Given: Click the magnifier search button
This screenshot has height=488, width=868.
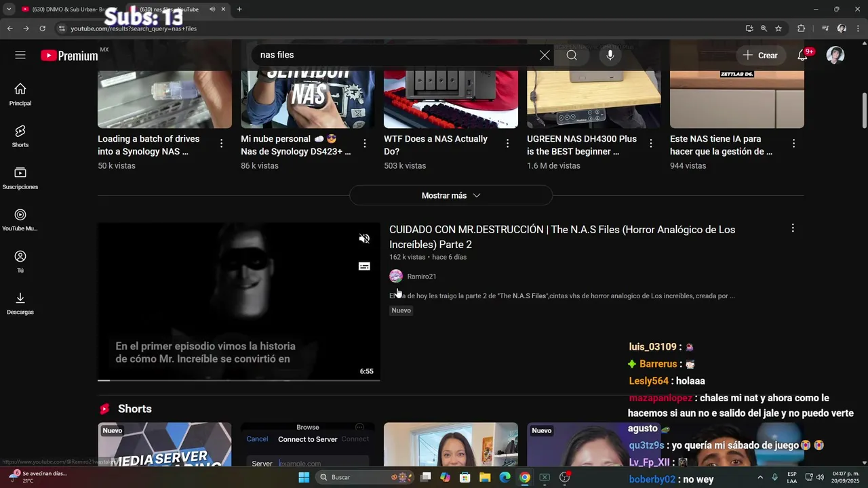Looking at the screenshot, I should (x=572, y=55).
